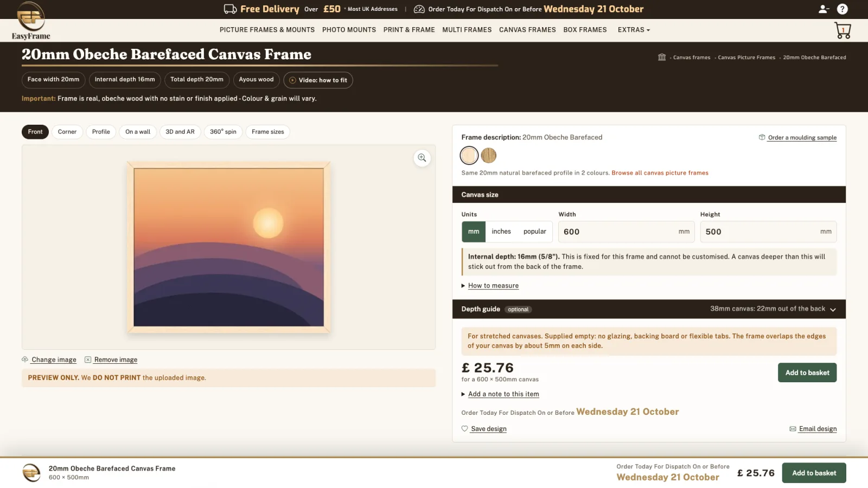Switch units to inches

click(x=501, y=232)
